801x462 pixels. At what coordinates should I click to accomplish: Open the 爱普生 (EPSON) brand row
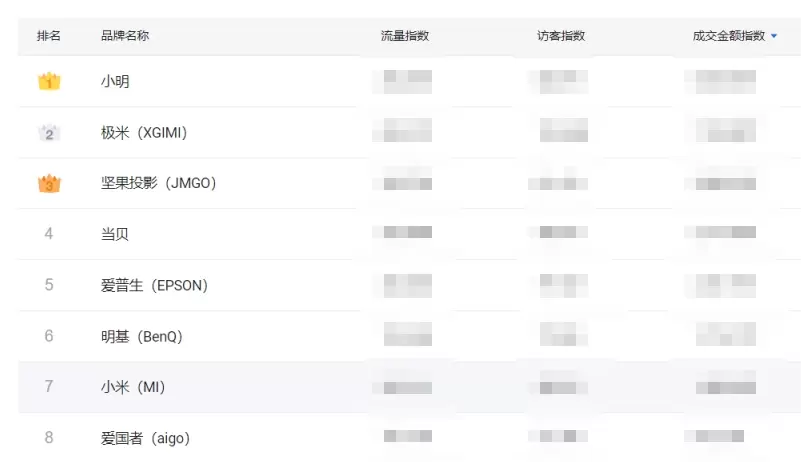[154, 286]
